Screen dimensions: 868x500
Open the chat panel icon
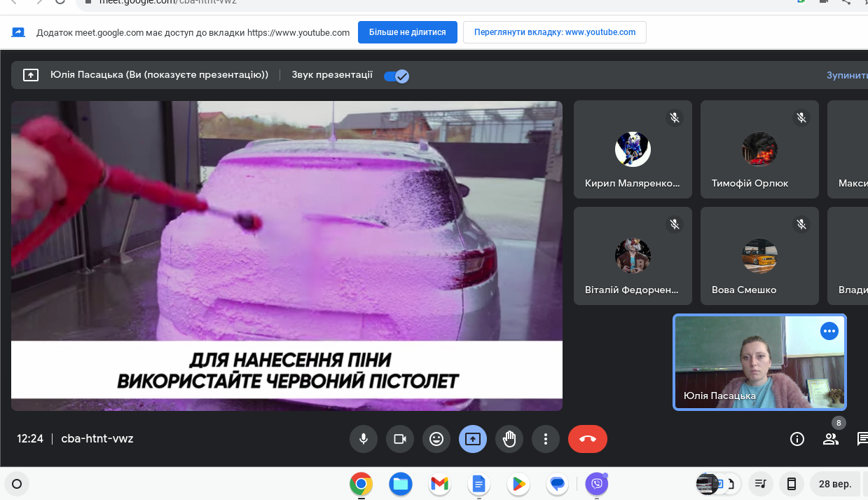(862, 439)
